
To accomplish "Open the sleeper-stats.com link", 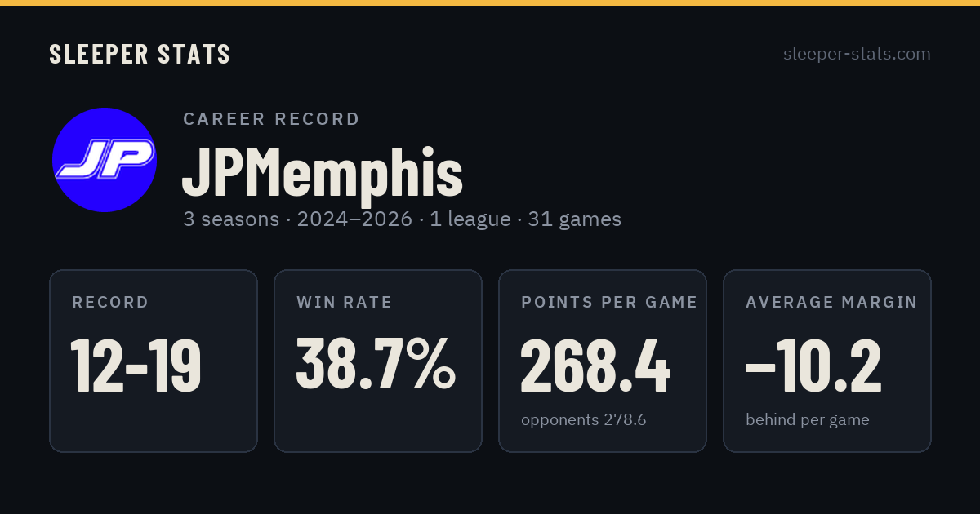I will 857,54.
